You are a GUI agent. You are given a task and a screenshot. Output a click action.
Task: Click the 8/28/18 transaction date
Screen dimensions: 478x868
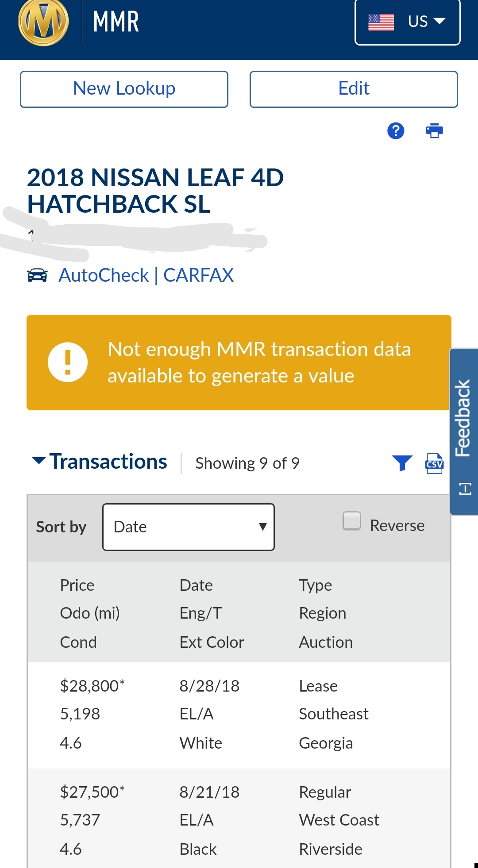coord(209,686)
